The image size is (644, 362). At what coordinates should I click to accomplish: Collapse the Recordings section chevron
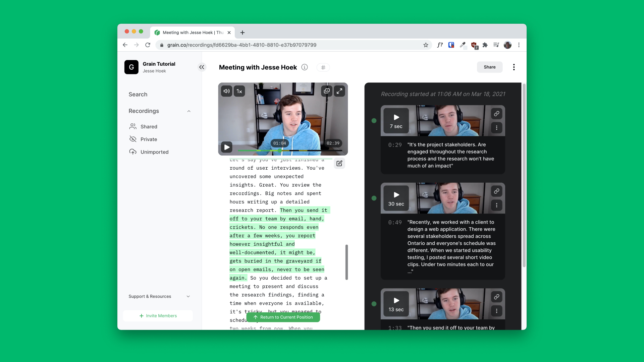(x=189, y=111)
